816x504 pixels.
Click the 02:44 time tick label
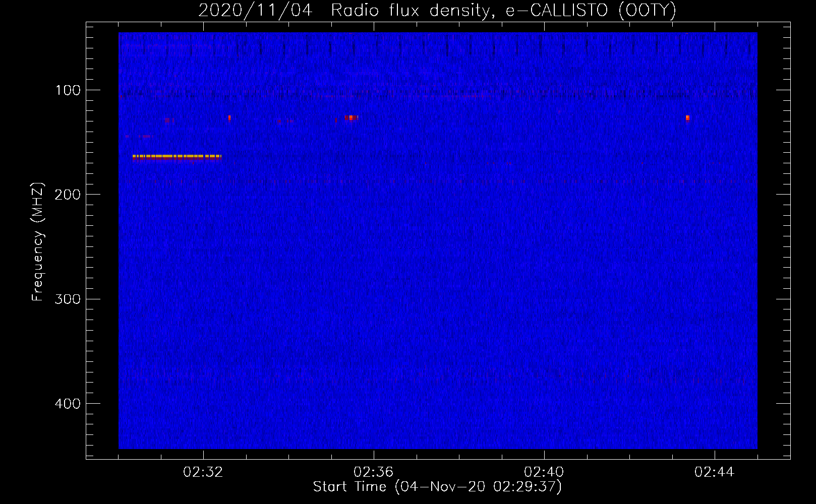click(x=715, y=472)
